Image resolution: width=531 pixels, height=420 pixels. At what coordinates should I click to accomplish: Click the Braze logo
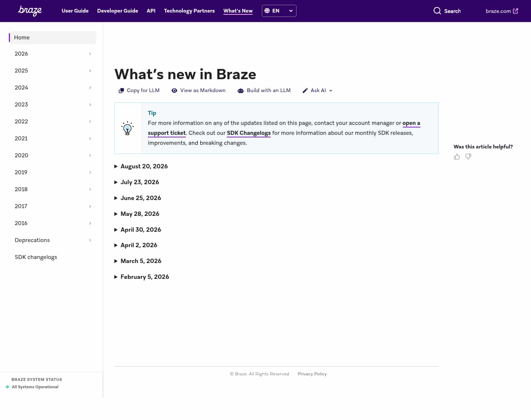[x=30, y=11]
